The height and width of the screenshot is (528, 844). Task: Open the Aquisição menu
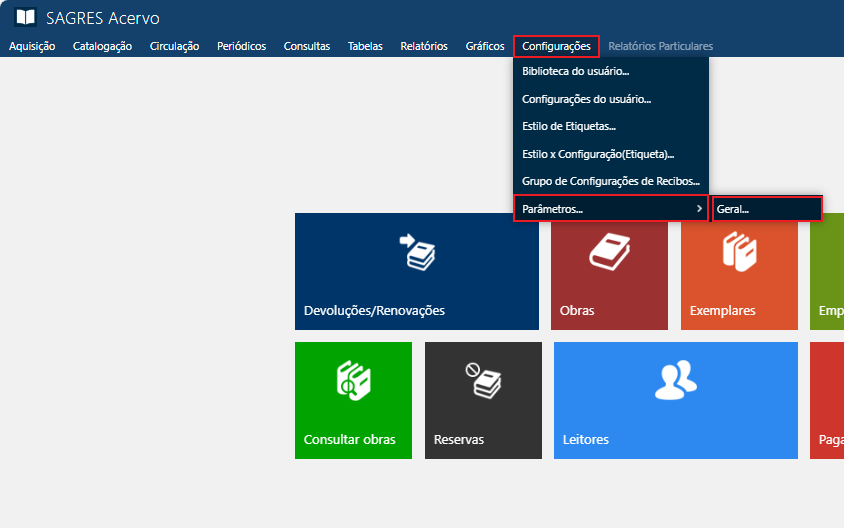32,46
